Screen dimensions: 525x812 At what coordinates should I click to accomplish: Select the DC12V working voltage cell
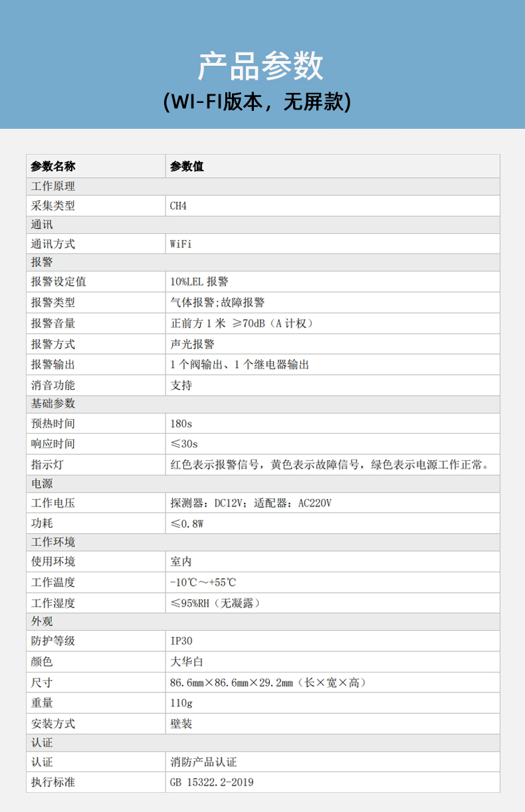pos(251,503)
